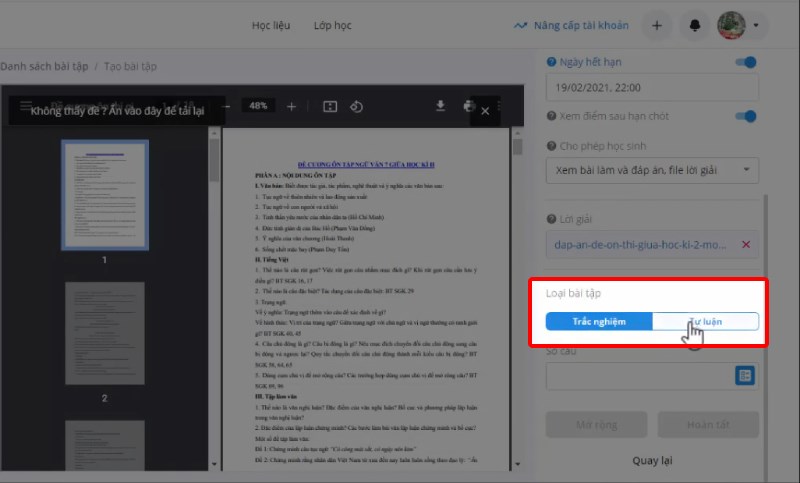Open the Học liệu menu
Viewport: 800px width, 483px height.
(x=271, y=26)
